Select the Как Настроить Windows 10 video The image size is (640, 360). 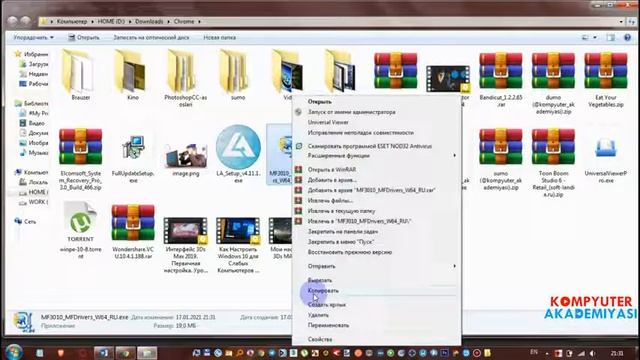click(238, 245)
